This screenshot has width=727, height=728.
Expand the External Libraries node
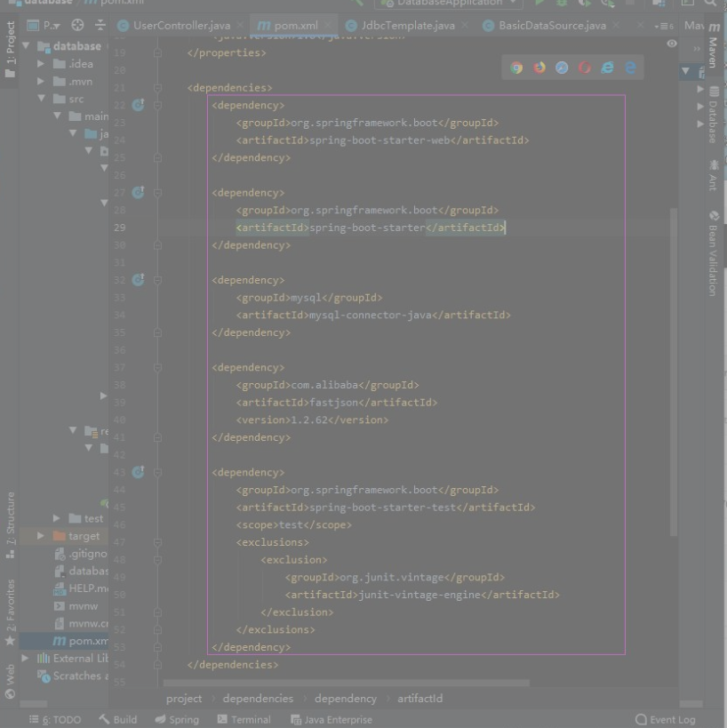(25, 659)
